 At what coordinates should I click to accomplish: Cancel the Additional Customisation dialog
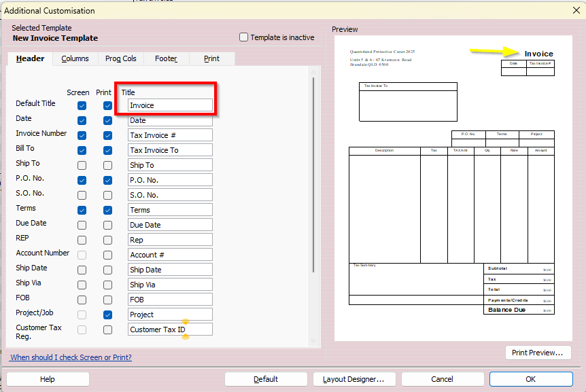coord(442,379)
